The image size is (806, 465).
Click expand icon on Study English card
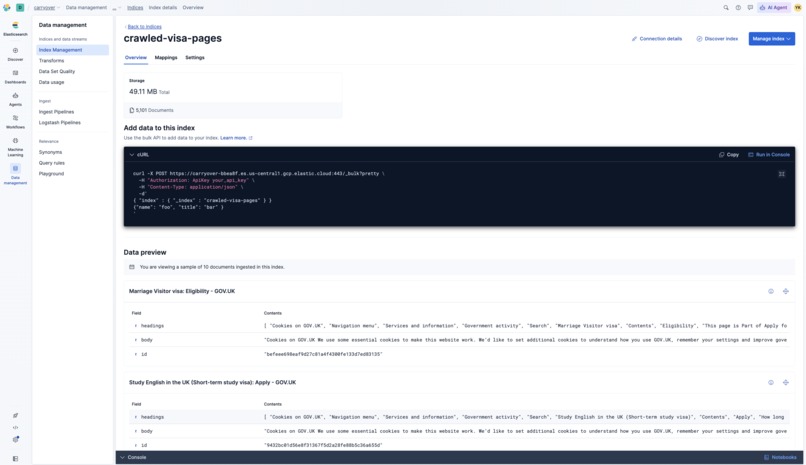(x=785, y=382)
